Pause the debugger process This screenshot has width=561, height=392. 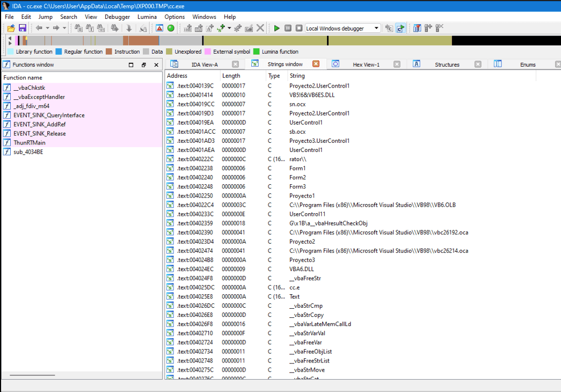coord(288,28)
